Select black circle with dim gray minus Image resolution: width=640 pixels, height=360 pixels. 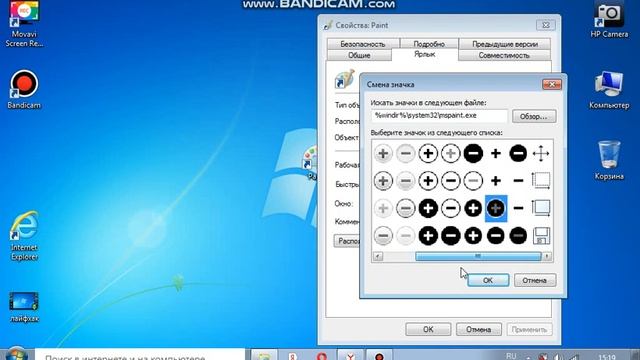(x=518, y=236)
